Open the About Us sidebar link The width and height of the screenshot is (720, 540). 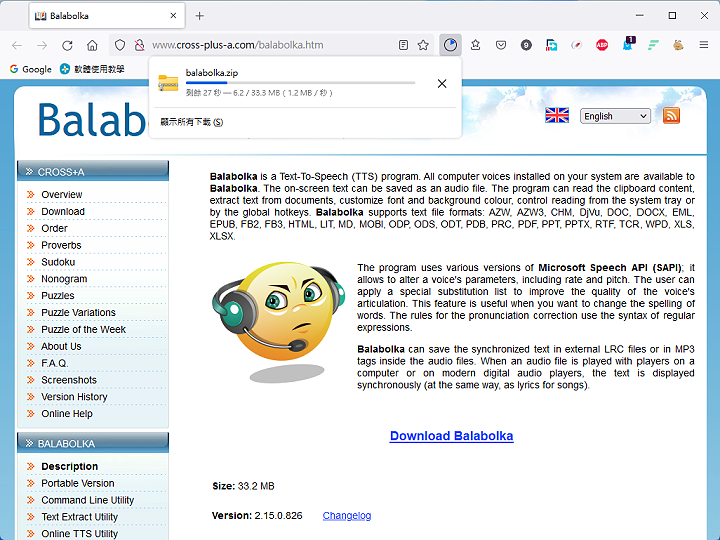(61, 346)
